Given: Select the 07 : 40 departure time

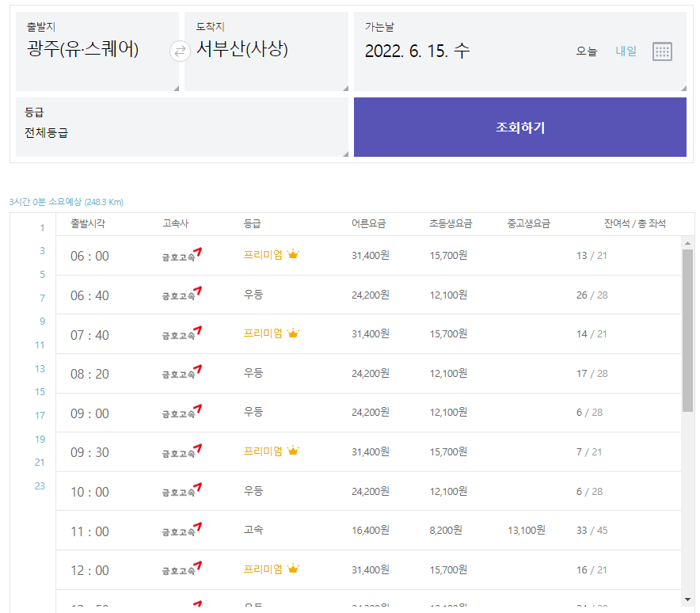Looking at the screenshot, I should (x=89, y=335).
